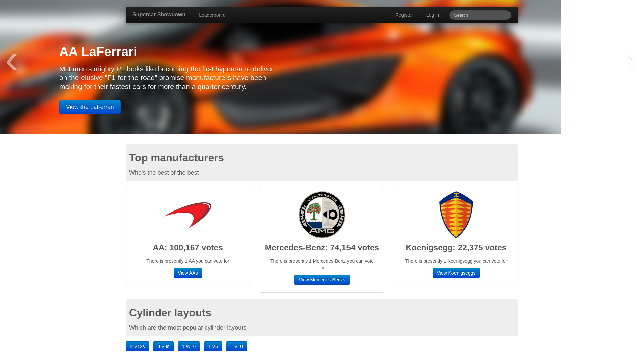Viewport: 644px width, 362px height.
Task: Open the Leaderboard menu item
Action: (x=212, y=15)
